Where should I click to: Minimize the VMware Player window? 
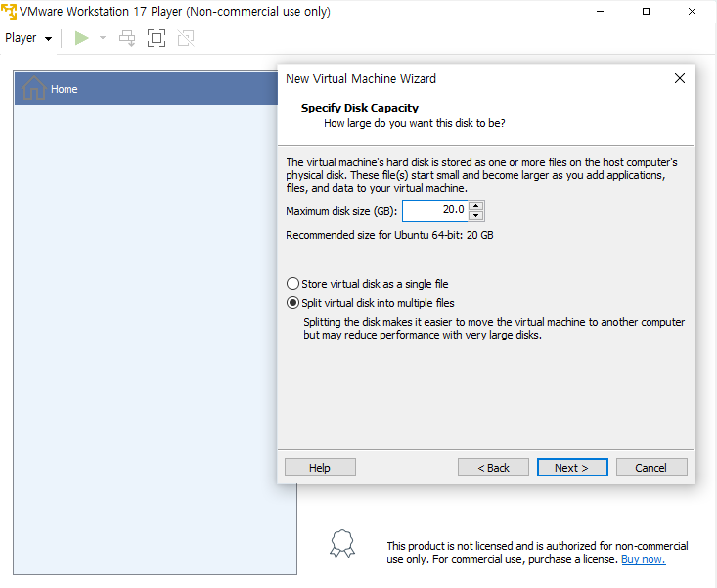tap(601, 12)
